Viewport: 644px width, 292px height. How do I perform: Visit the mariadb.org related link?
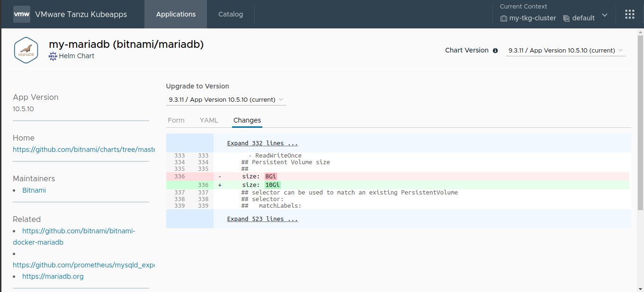click(x=53, y=276)
